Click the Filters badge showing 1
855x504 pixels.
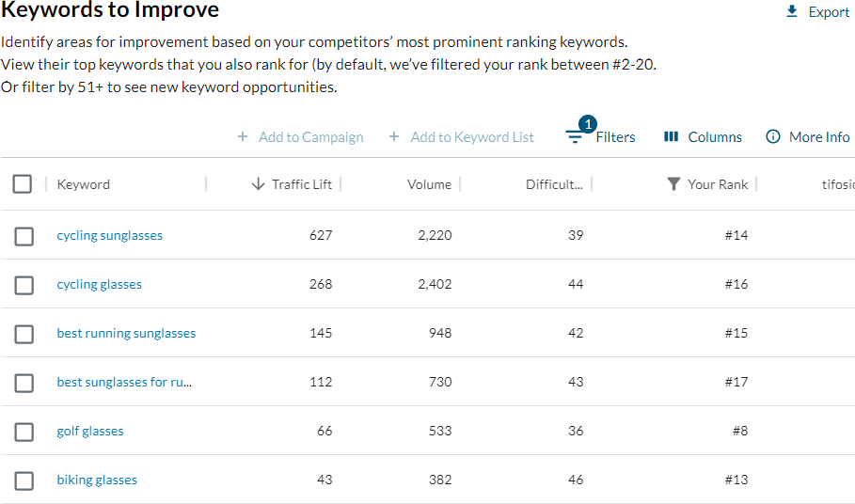[588, 124]
